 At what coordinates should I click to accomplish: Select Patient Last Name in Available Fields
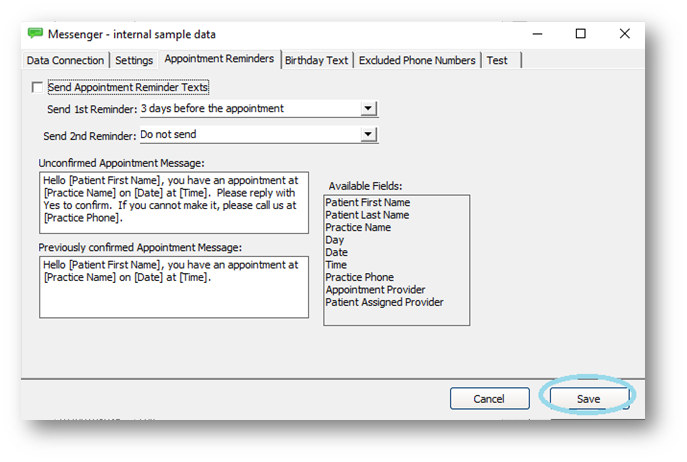(367, 215)
